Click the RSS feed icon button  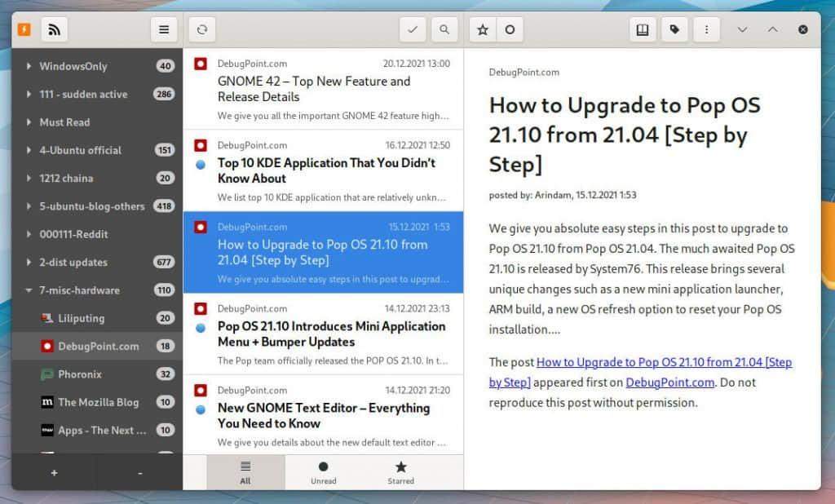[55, 29]
